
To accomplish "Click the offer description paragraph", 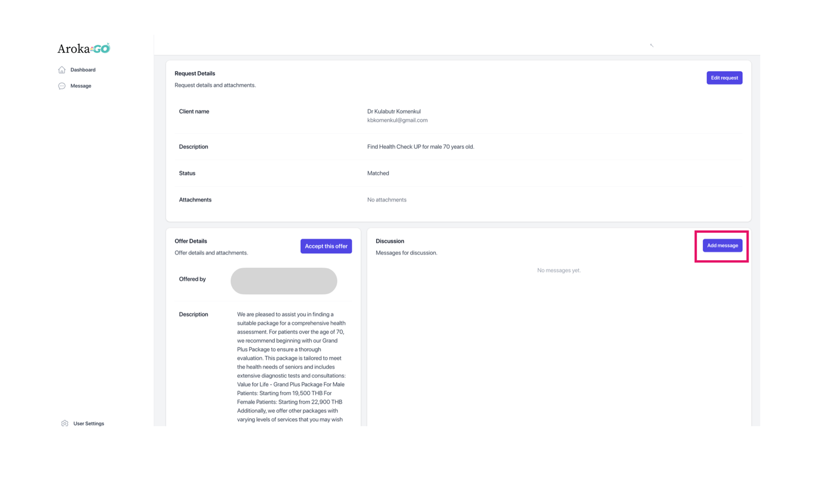I will [x=291, y=367].
